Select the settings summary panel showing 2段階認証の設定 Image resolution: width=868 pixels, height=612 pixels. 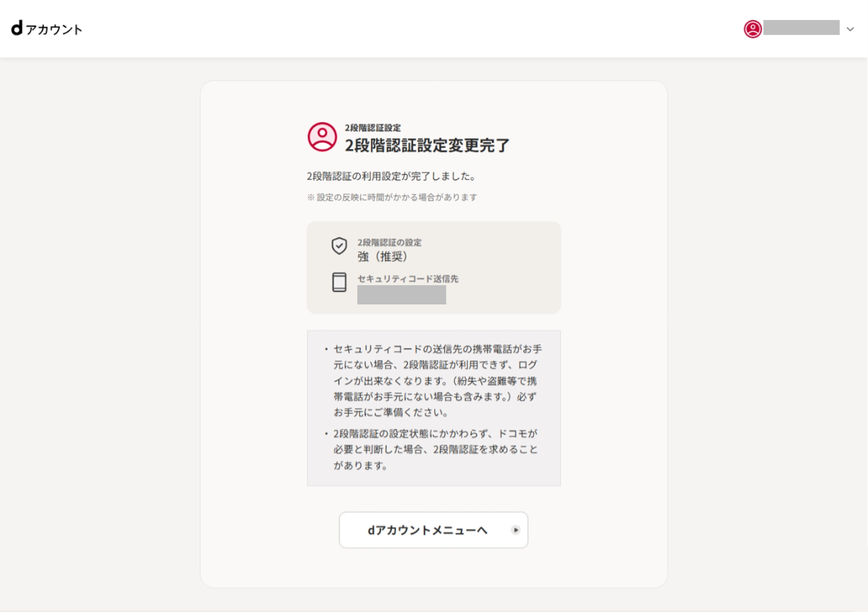coord(434,267)
